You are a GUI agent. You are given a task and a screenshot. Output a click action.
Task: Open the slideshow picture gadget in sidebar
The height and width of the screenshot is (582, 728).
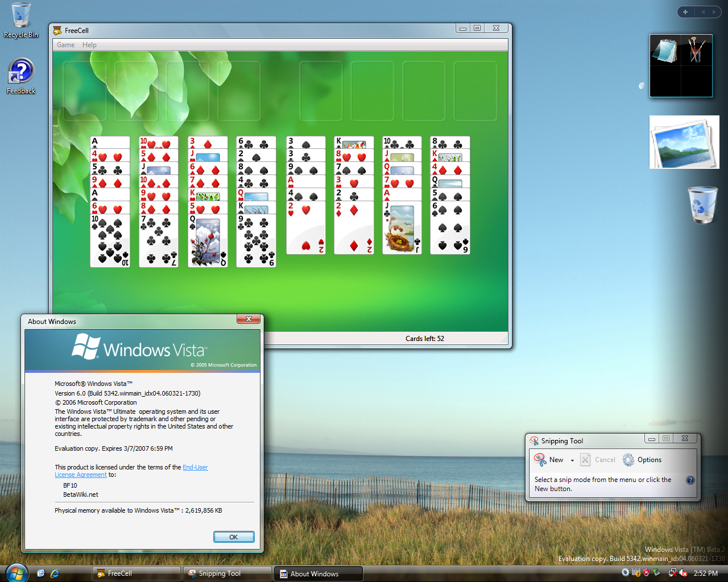(x=684, y=142)
